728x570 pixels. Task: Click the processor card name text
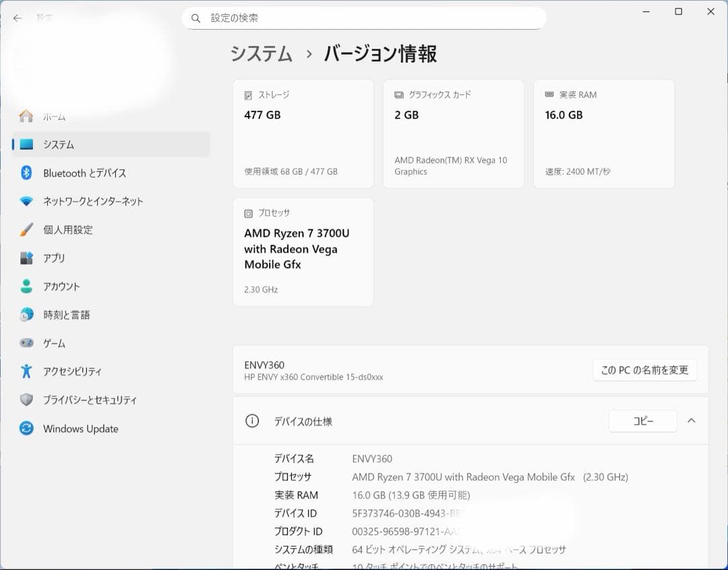pyautogui.click(x=297, y=248)
